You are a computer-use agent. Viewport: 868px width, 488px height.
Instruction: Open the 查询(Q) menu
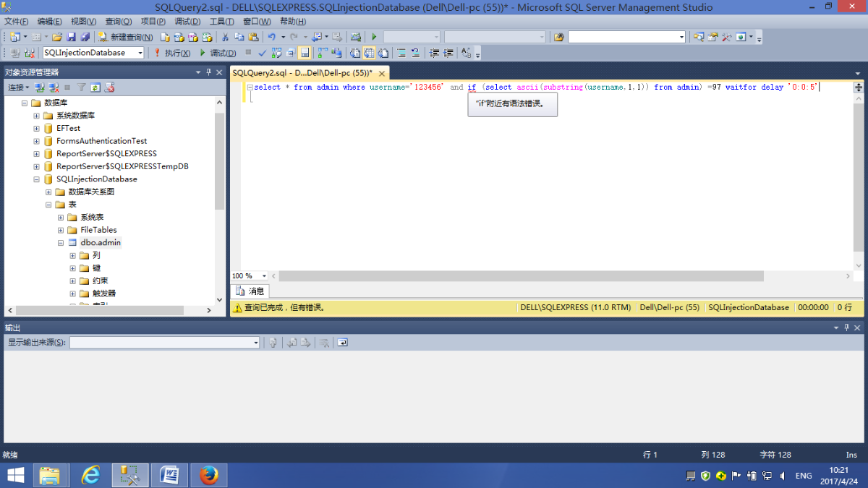pyautogui.click(x=119, y=21)
